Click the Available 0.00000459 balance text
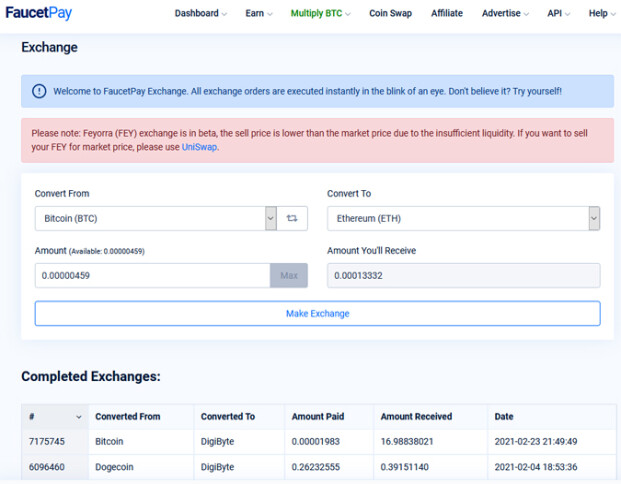The width and height of the screenshot is (621, 484). tap(107, 252)
